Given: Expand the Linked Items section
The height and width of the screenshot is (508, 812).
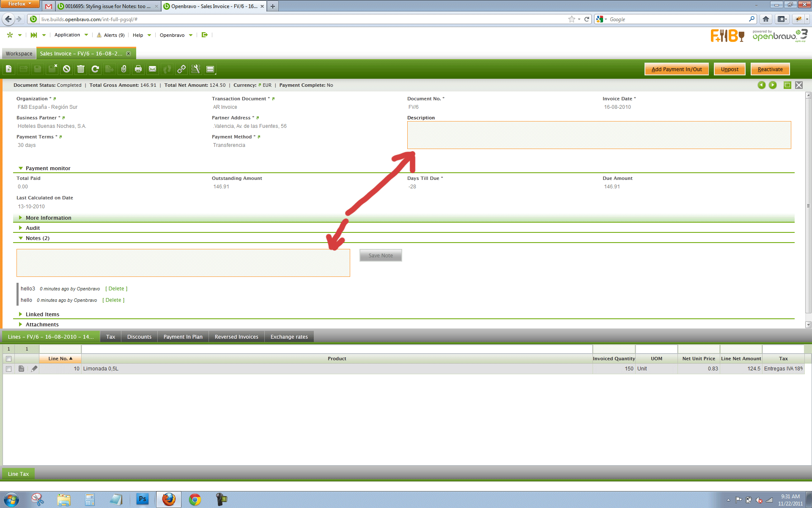Looking at the screenshot, I should click(x=42, y=315).
